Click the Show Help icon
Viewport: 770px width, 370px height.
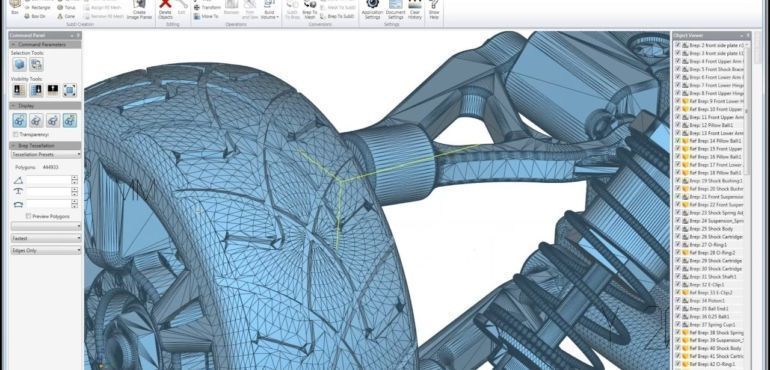(434, 9)
